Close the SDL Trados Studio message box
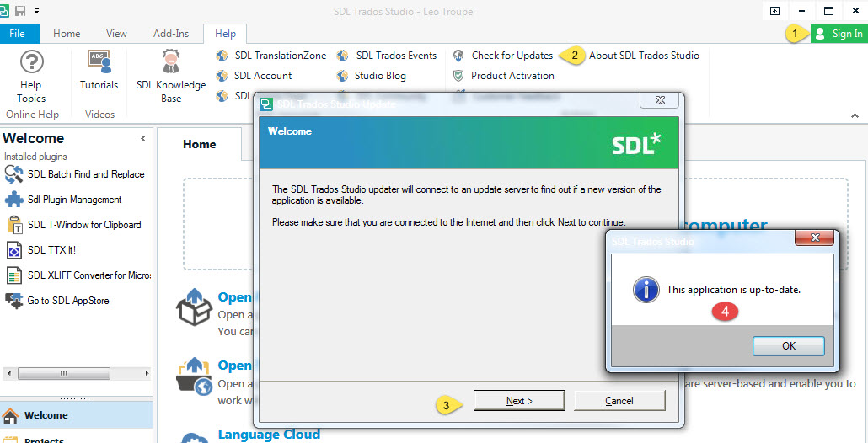The width and height of the screenshot is (868, 443). point(814,238)
